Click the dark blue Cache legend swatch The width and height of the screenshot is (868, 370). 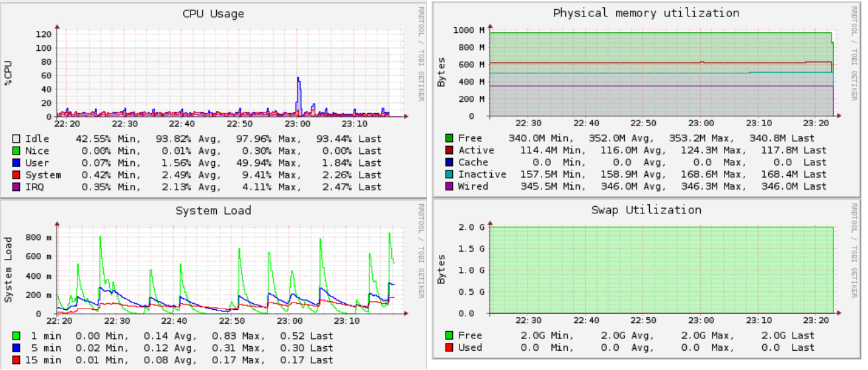(449, 162)
